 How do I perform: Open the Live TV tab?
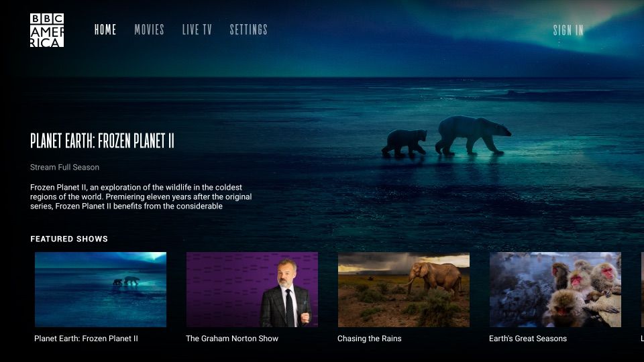[x=197, y=29]
